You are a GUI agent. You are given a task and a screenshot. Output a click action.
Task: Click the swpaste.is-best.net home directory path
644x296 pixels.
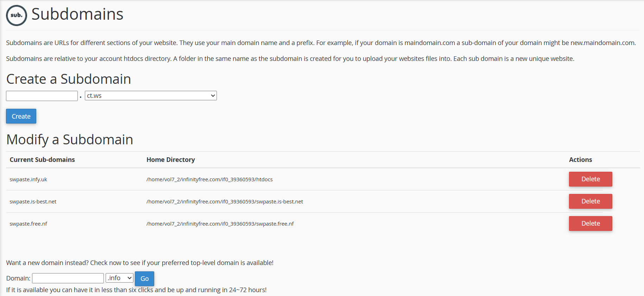pos(225,202)
